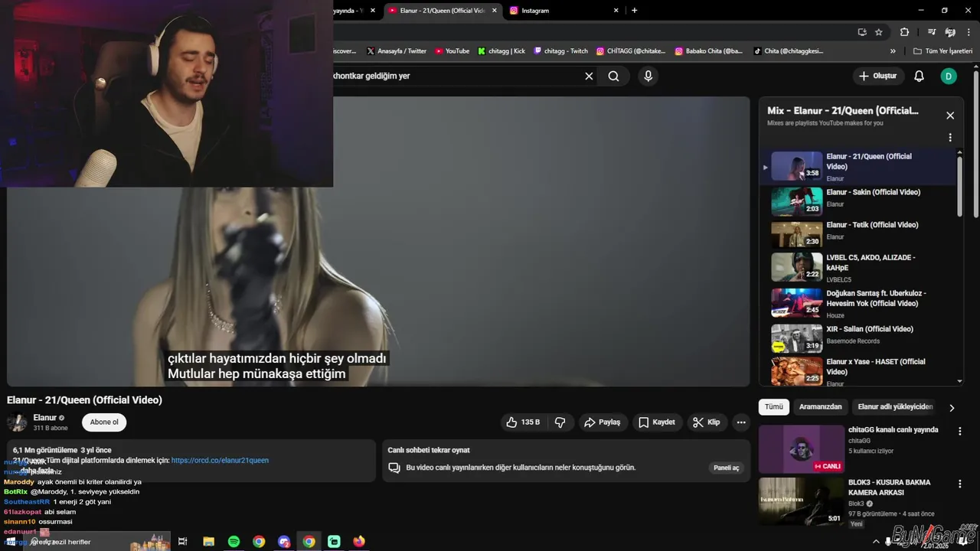Image resolution: width=980 pixels, height=551 pixels.
Task: Play Elanur - Tetik from the mix
Action: pyautogui.click(x=859, y=235)
